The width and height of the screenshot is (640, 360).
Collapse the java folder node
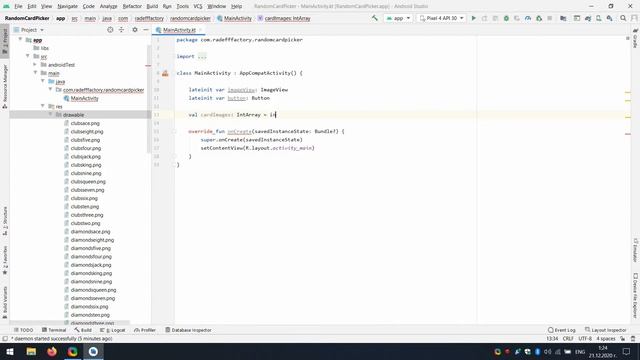coord(43,81)
